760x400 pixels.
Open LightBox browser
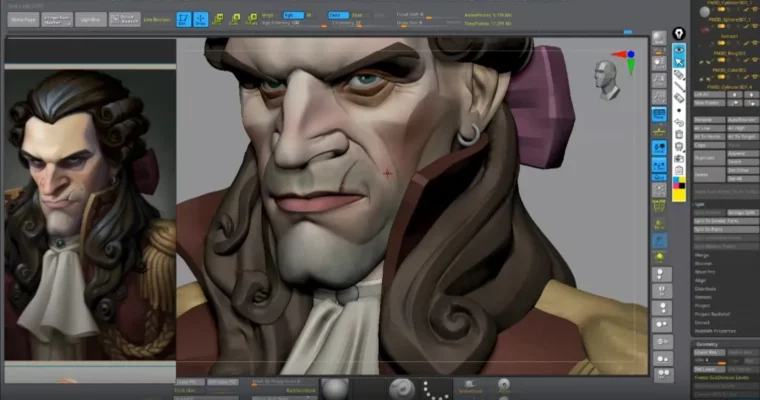click(x=91, y=20)
